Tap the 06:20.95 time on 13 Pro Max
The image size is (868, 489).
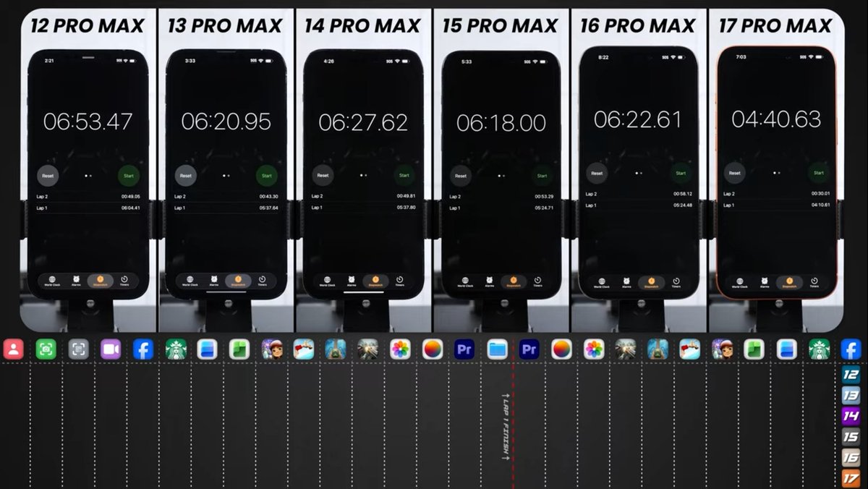tap(226, 122)
